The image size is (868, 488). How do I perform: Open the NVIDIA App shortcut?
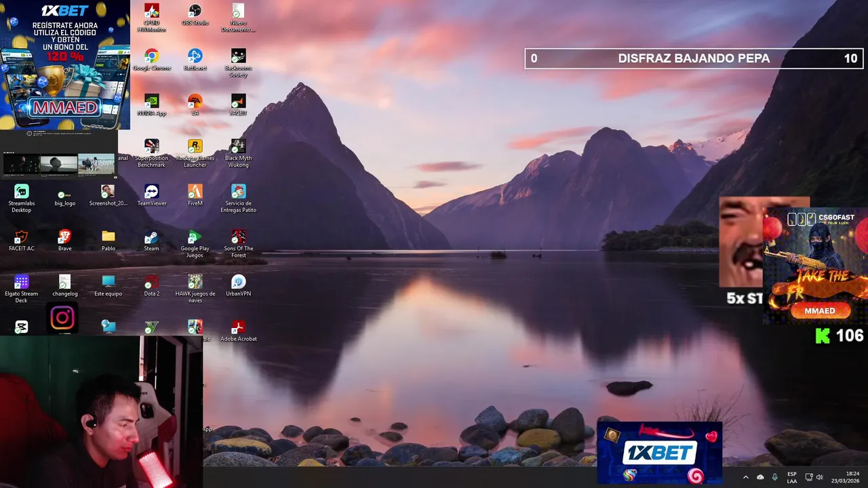(x=152, y=105)
